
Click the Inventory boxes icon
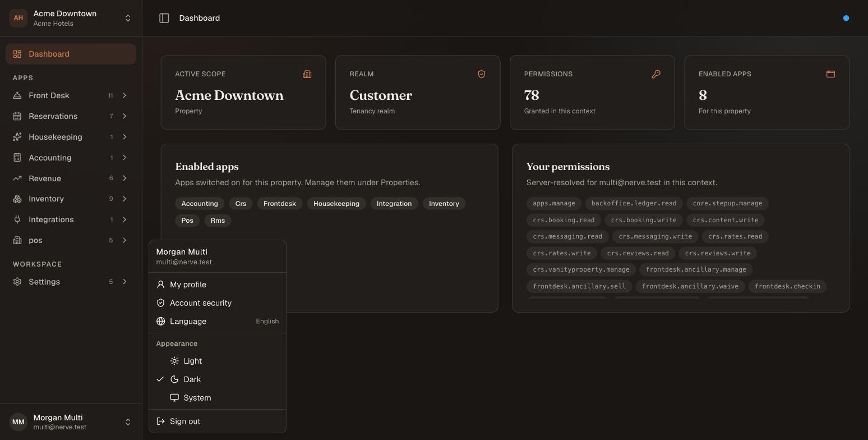[17, 199]
